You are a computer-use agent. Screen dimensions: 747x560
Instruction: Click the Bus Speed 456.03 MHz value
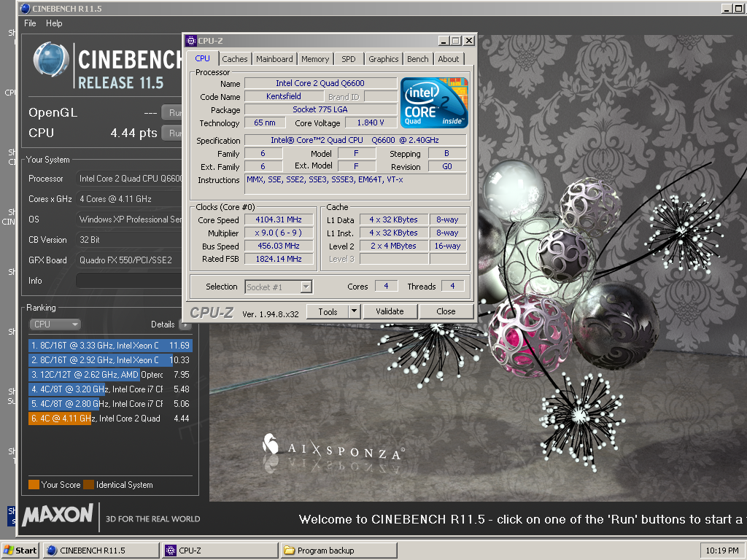279,246
